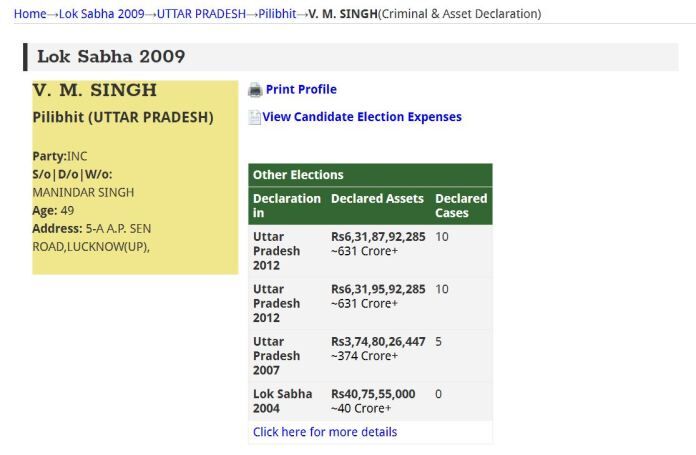This screenshot has width=696, height=455.
Task: Click the Declaration in column header
Action: [286, 205]
